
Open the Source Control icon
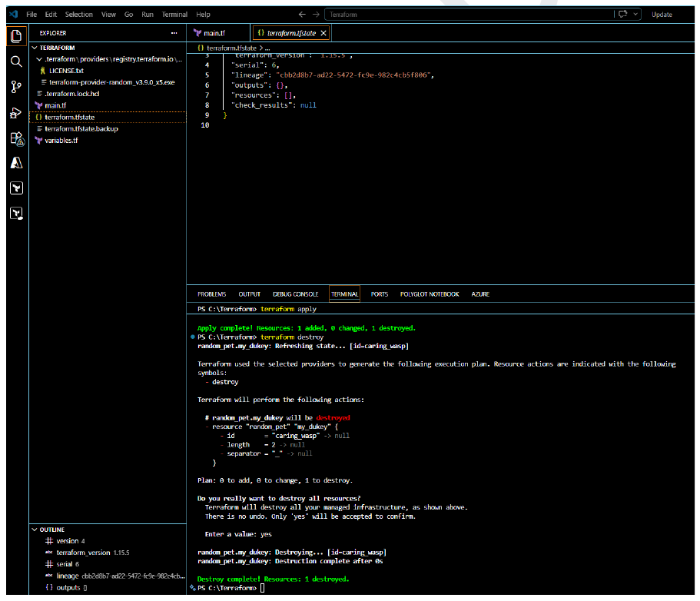[x=16, y=87]
